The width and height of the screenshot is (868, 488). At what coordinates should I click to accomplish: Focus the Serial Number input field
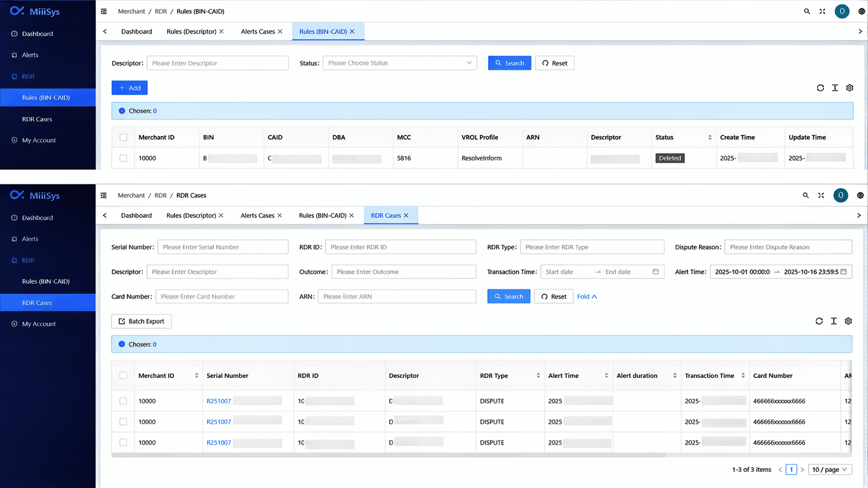(x=223, y=247)
